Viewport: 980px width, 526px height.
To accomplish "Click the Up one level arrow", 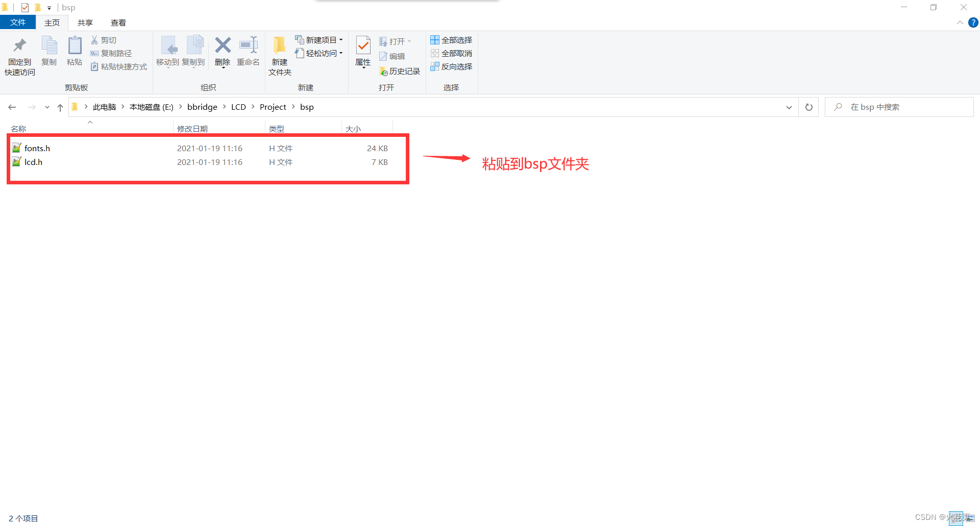I will 60,107.
